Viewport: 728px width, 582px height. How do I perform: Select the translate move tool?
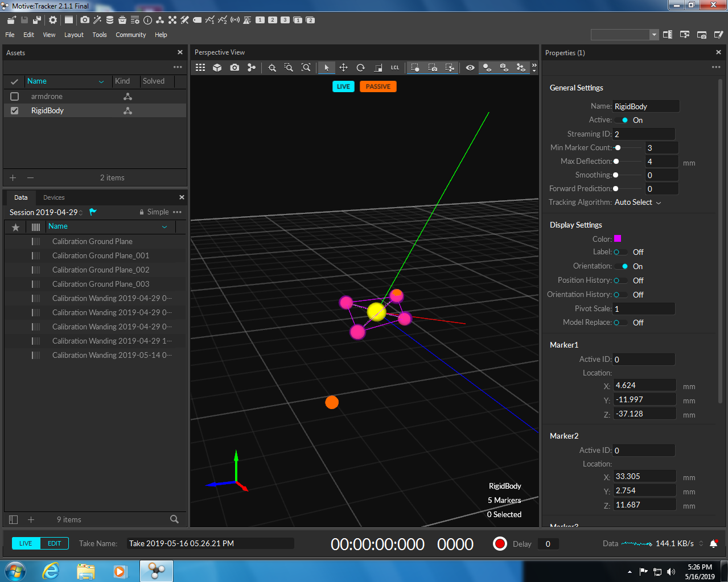[343, 68]
